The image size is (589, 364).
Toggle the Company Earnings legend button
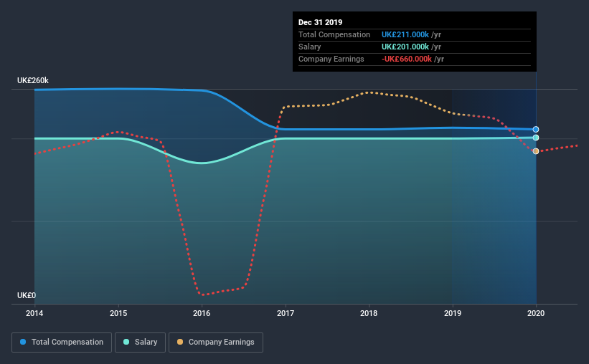[x=216, y=343]
